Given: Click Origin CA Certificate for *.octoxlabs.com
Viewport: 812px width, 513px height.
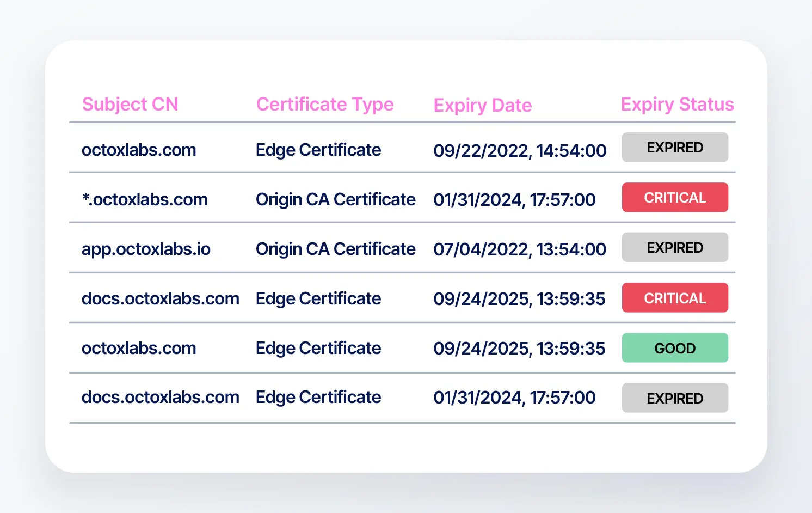Looking at the screenshot, I should click(336, 199).
